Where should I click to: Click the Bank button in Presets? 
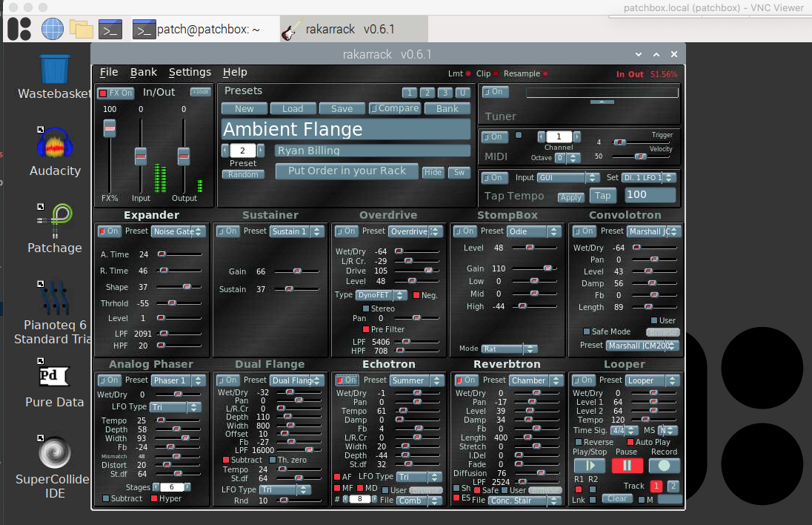pos(447,108)
